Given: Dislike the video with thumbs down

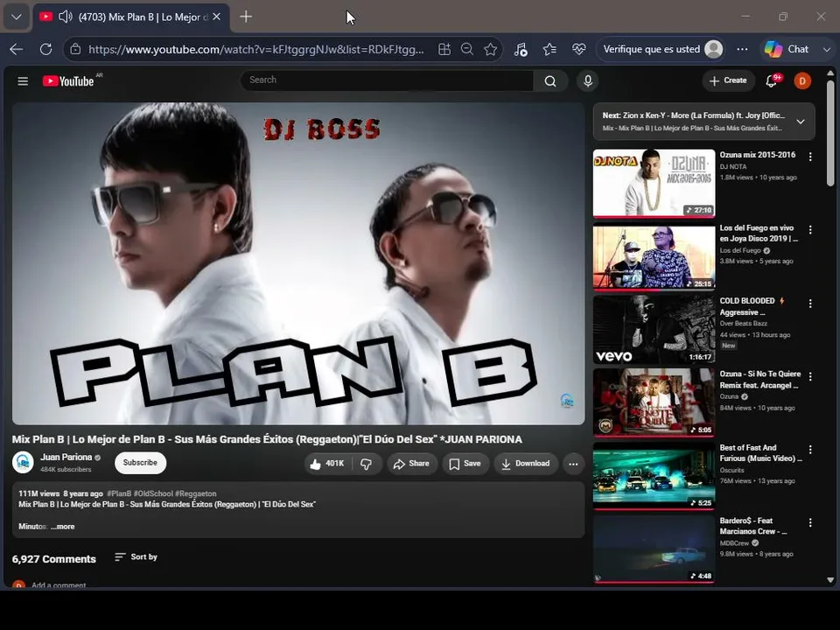Looking at the screenshot, I should [367, 464].
